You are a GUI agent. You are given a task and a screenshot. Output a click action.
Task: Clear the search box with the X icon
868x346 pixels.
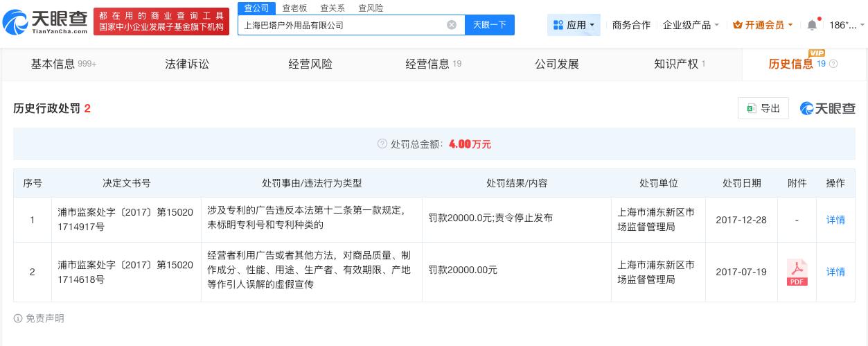(452, 25)
